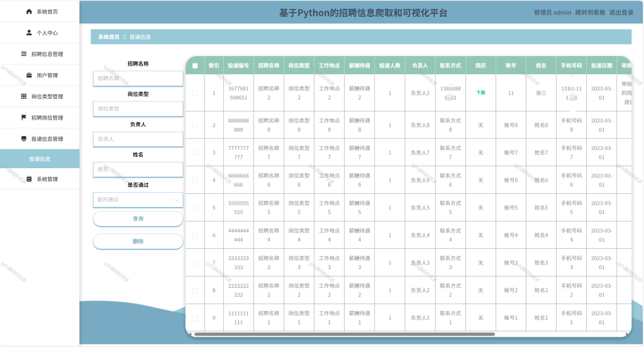
Task: Expand 用户管理 menu
Action: [x=40, y=75]
